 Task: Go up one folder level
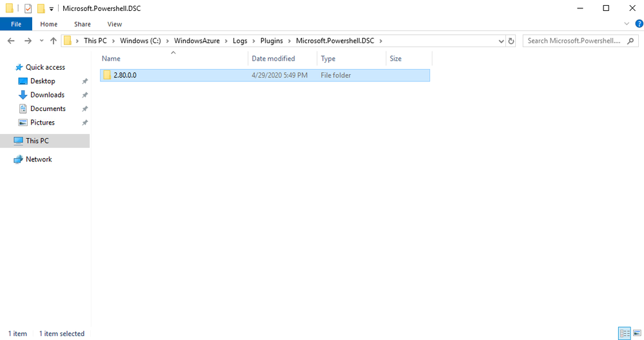click(54, 41)
